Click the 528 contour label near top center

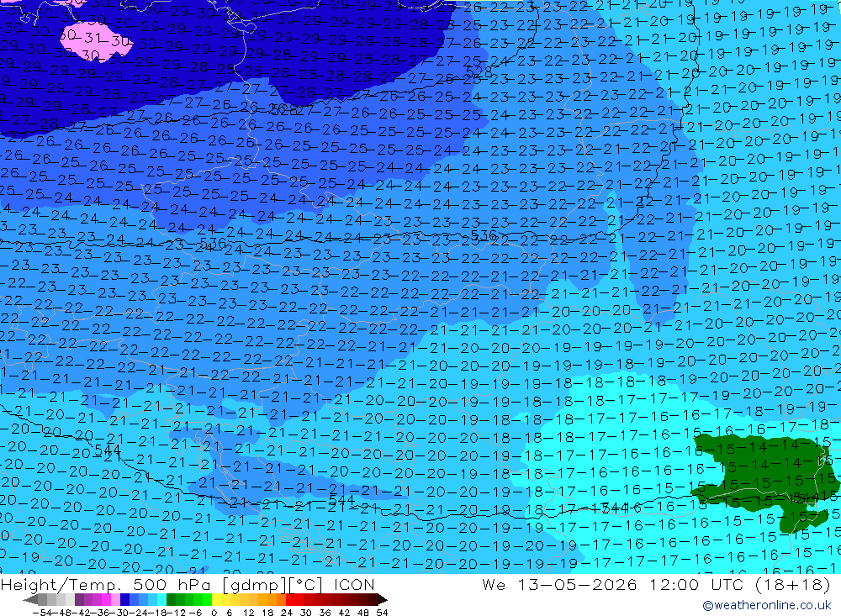(x=479, y=71)
